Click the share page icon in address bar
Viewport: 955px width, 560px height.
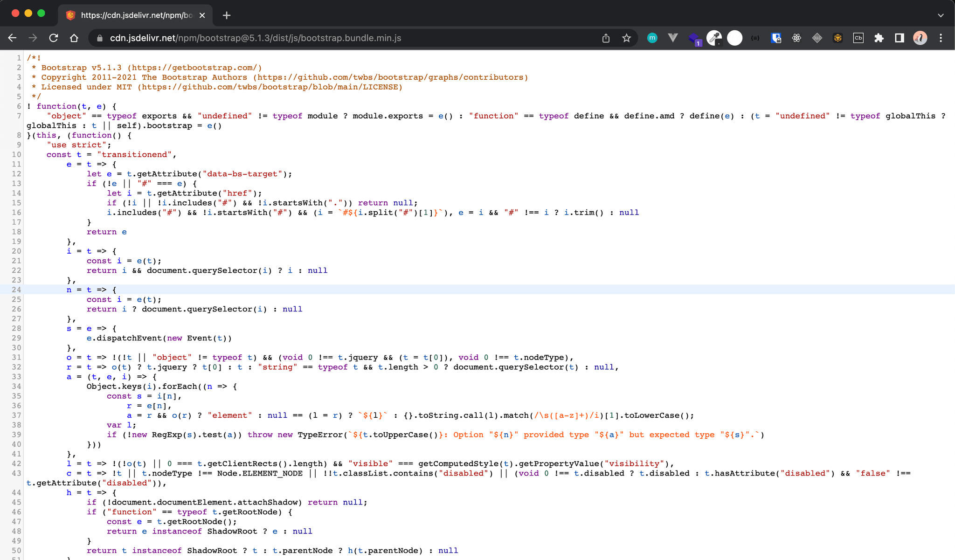(606, 38)
